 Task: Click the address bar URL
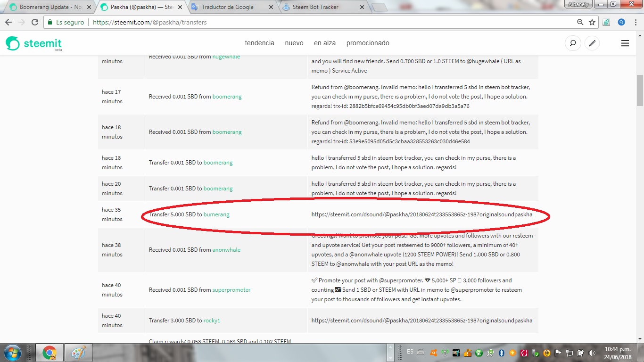tap(150, 22)
